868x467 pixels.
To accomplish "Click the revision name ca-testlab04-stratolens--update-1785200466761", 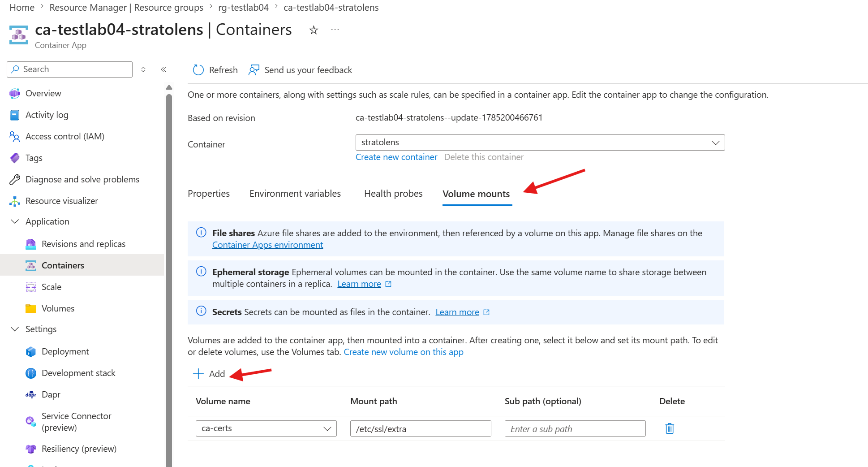I will point(449,117).
